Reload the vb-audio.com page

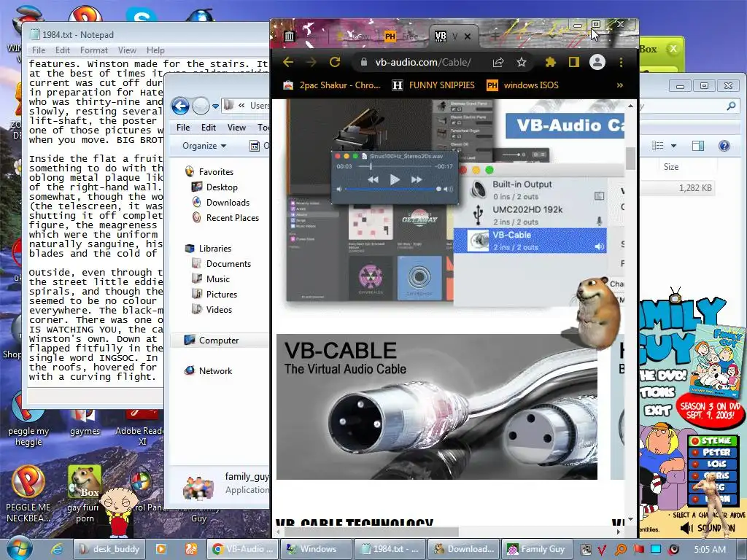(335, 62)
